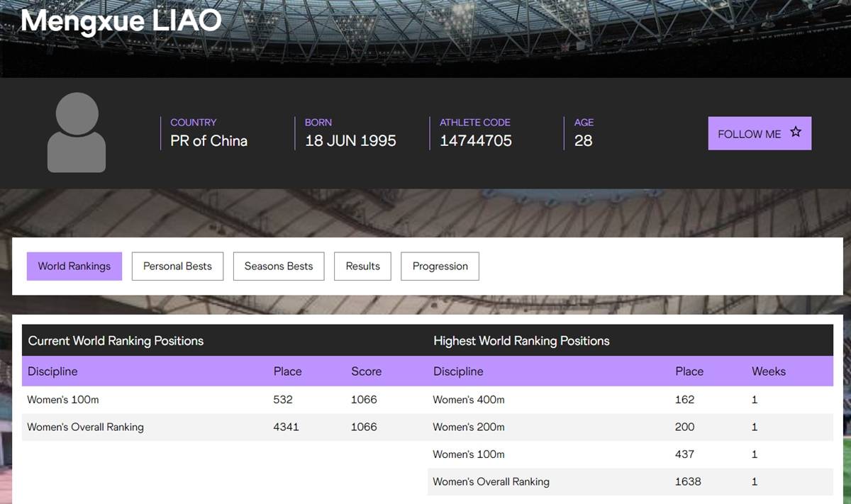Viewport: 851px width, 504px height.
Task: Click the Place header in current rankings
Action: coord(287,371)
